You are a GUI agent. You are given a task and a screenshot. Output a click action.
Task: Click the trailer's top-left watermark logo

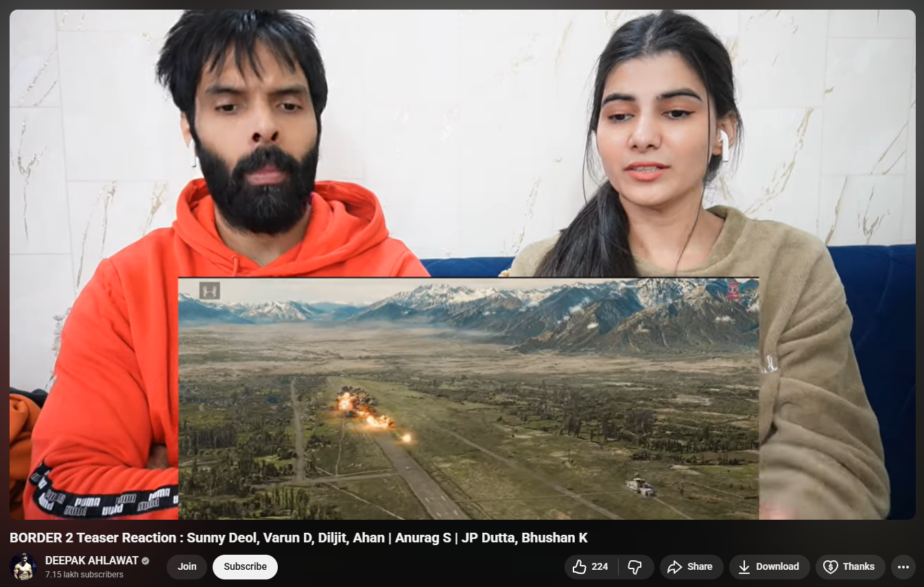(209, 290)
